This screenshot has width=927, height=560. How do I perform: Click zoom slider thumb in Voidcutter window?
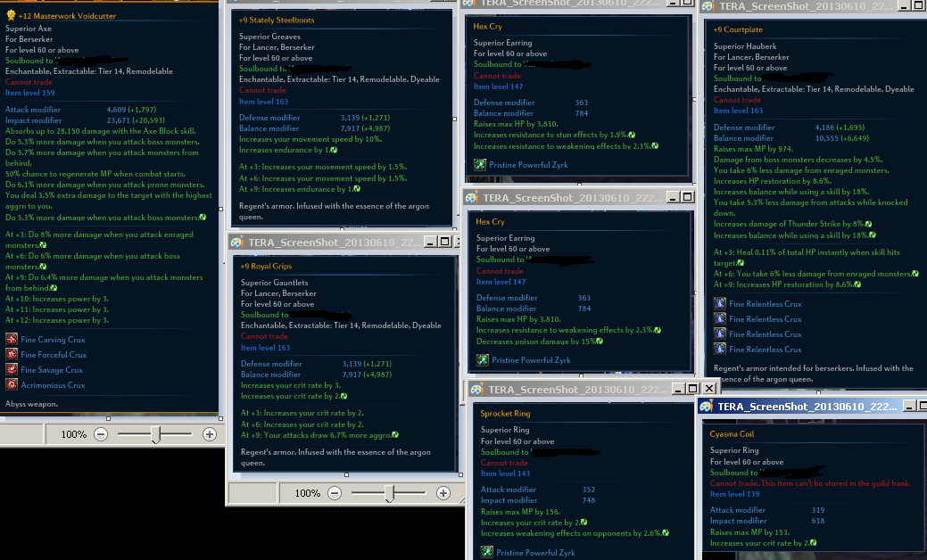155,435
